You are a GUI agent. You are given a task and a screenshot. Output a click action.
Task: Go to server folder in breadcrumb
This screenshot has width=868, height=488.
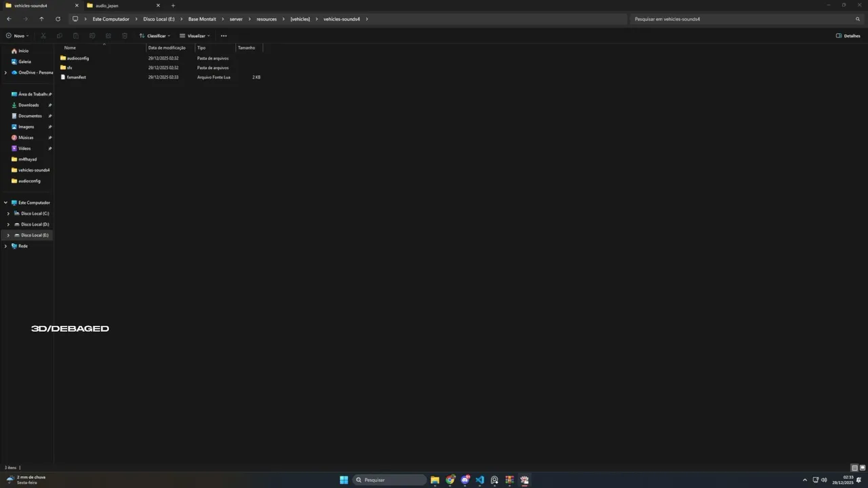(236, 19)
